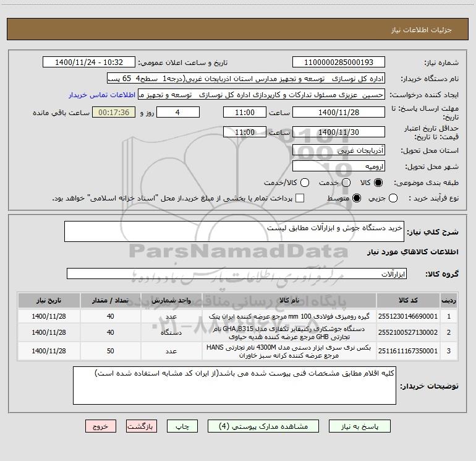Click the دستگاه جوشکاری رکتیفایر item name
This screenshot has height=461, width=476.
pyautogui.click(x=289, y=332)
